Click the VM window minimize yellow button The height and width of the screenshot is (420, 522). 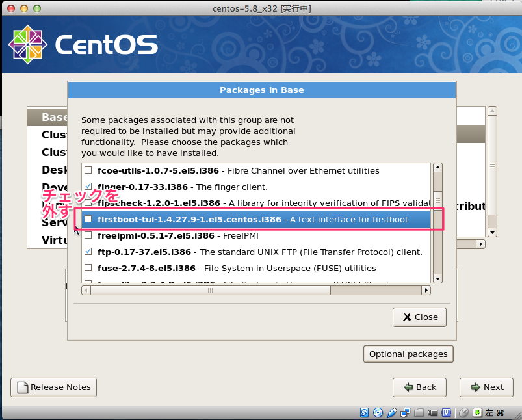[24, 8]
